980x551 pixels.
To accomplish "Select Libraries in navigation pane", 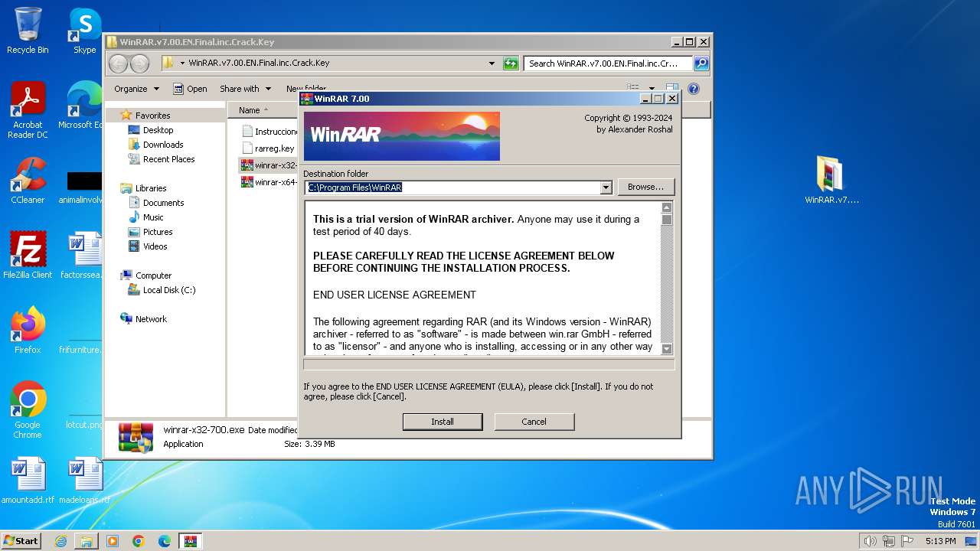I will (151, 188).
